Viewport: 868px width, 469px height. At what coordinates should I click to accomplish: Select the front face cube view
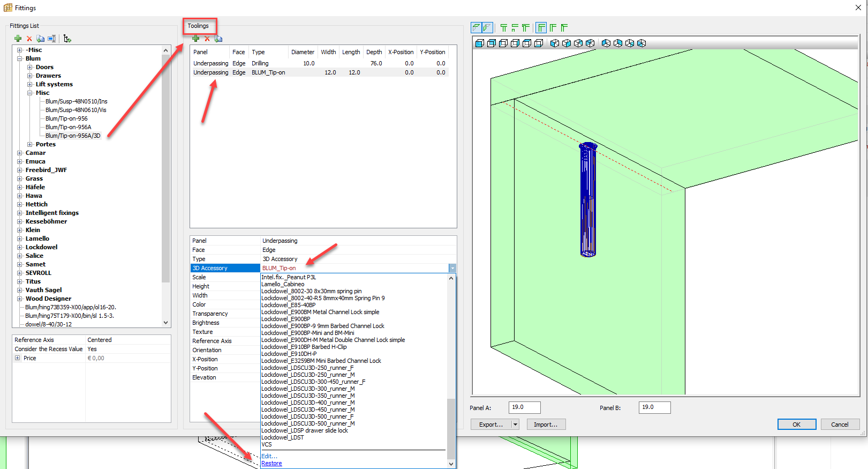480,43
